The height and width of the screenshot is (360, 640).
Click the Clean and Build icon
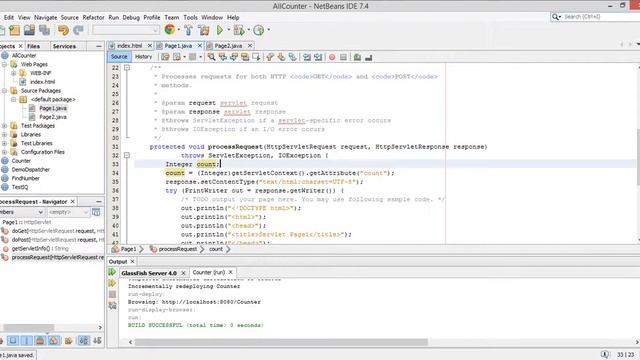[204, 30]
